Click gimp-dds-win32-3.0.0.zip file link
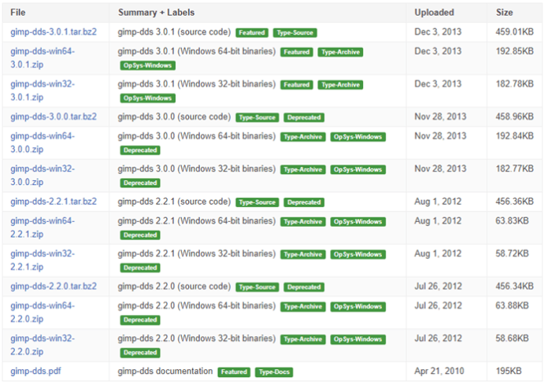This screenshot has width=548, height=392. [43, 175]
